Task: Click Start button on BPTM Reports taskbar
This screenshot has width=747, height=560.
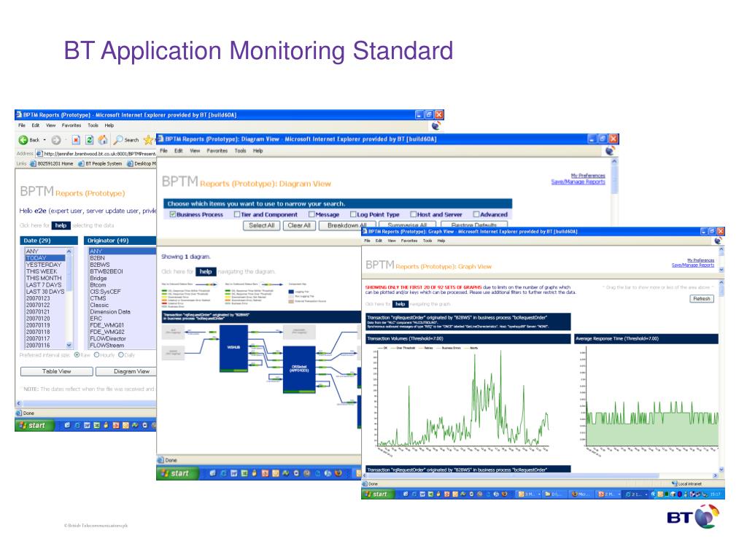Action: click(x=34, y=425)
